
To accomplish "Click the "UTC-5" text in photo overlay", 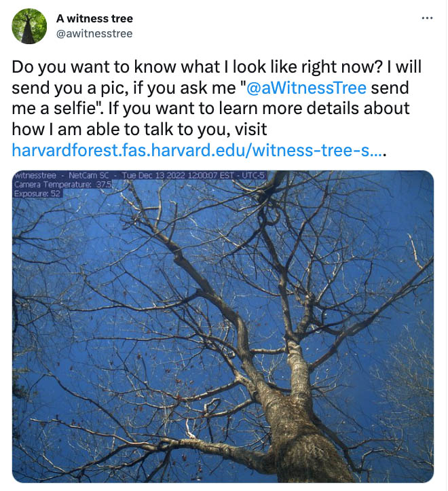I will [252, 176].
